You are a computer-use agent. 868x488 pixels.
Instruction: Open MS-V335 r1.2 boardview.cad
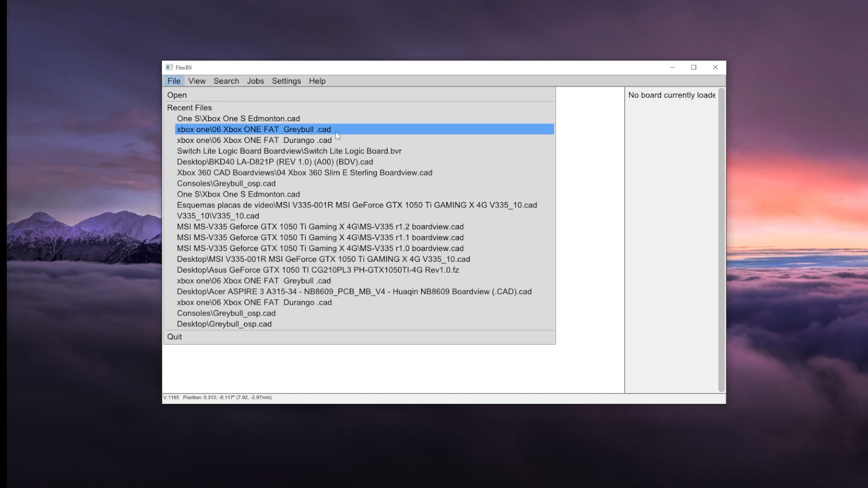[365, 227]
